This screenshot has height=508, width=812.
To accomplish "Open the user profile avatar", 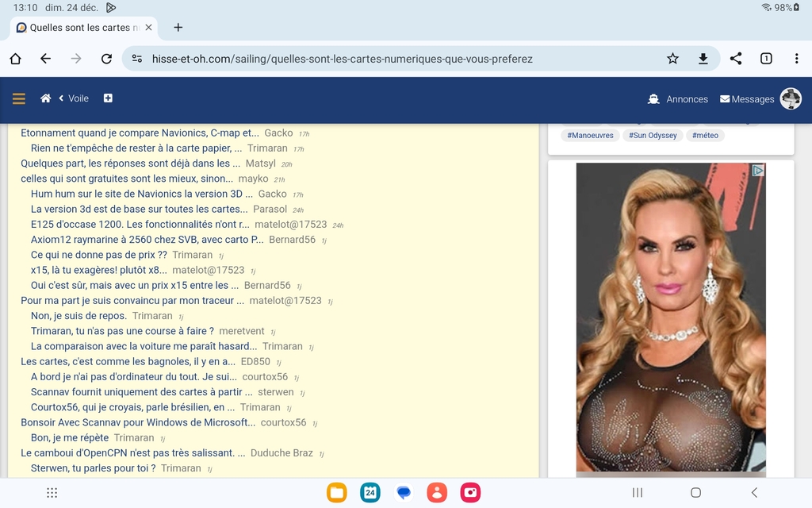I will 791,98.
